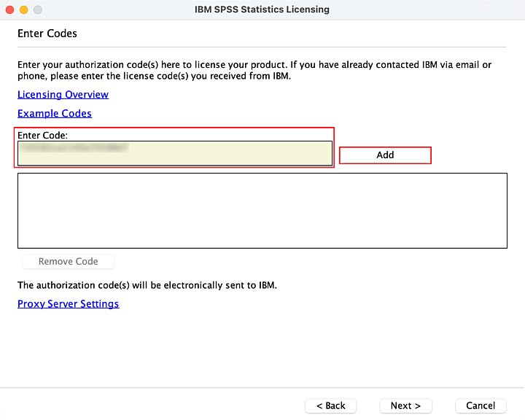
Task: Minimize the window with yellow button
Action: coord(24,9)
